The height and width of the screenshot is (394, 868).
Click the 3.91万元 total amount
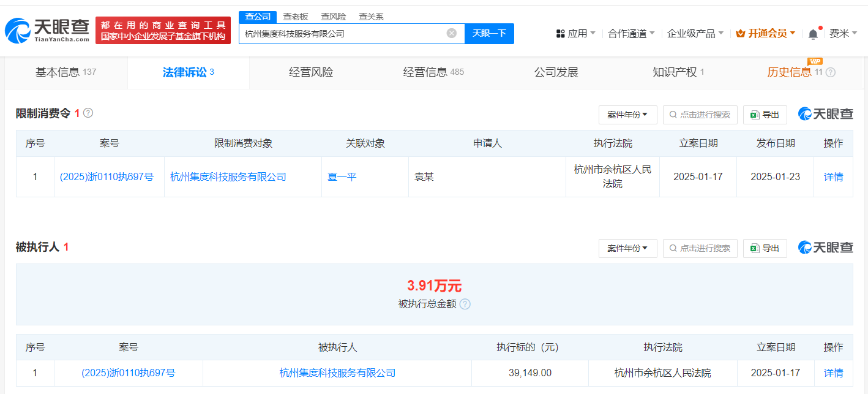pyautogui.click(x=434, y=286)
